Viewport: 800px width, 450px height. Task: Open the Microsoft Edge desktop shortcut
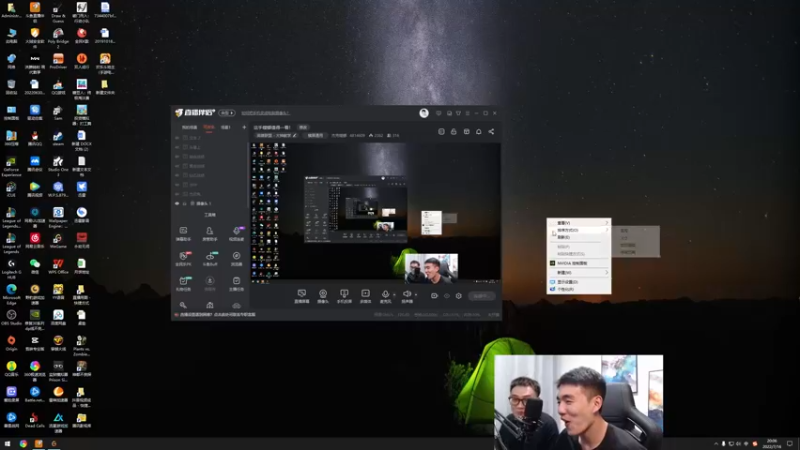11,294
